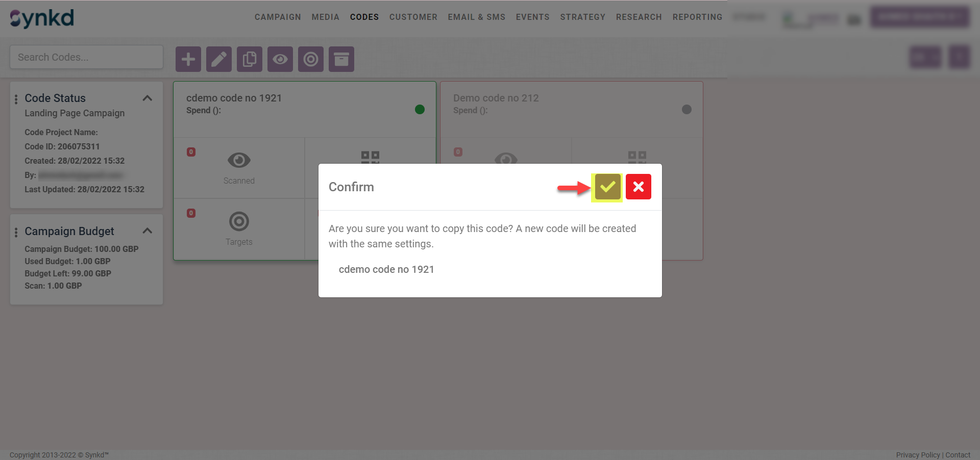Select the pencil edit icon

point(218,59)
